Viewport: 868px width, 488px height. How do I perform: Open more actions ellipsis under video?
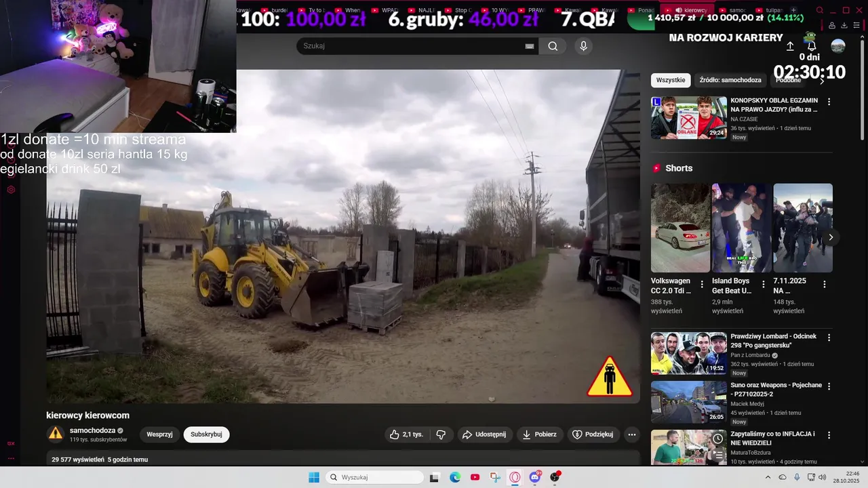(x=632, y=434)
